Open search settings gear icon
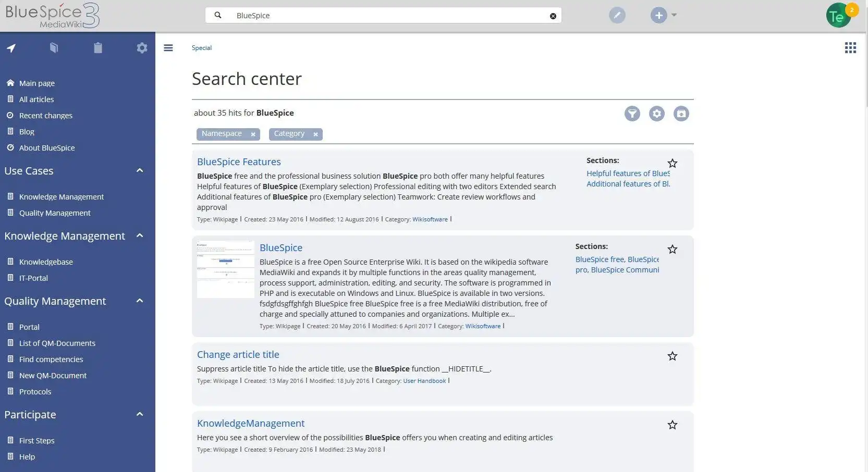 tap(656, 114)
